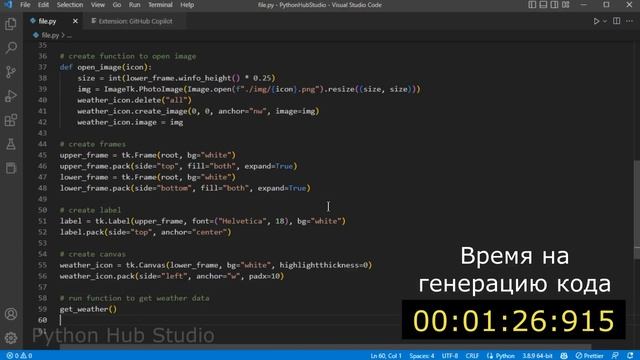Click label.pack line 52
Image resolution: width=640 pixels, height=360 pixels.
(145, 232)
